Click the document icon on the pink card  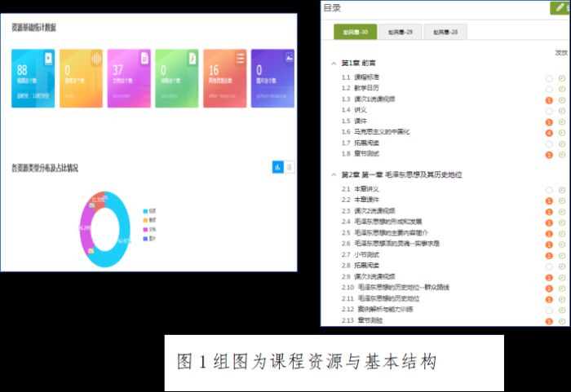(144, 59)
